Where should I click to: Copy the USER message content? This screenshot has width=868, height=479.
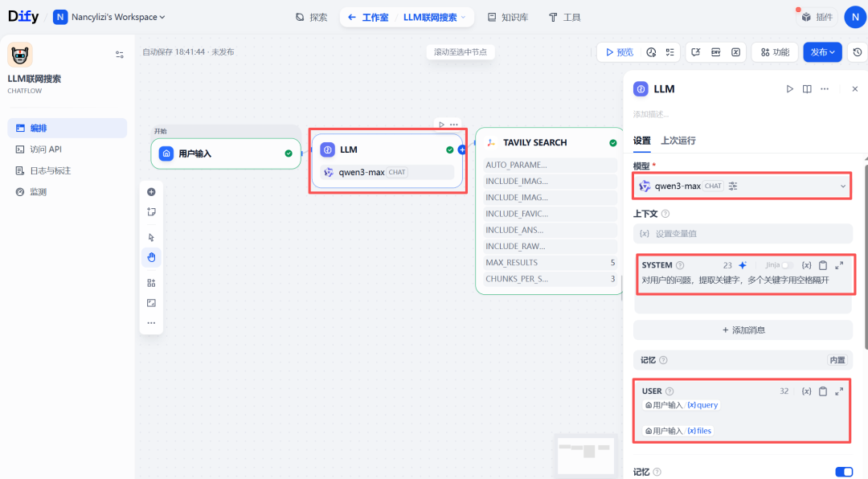[823, 391]
